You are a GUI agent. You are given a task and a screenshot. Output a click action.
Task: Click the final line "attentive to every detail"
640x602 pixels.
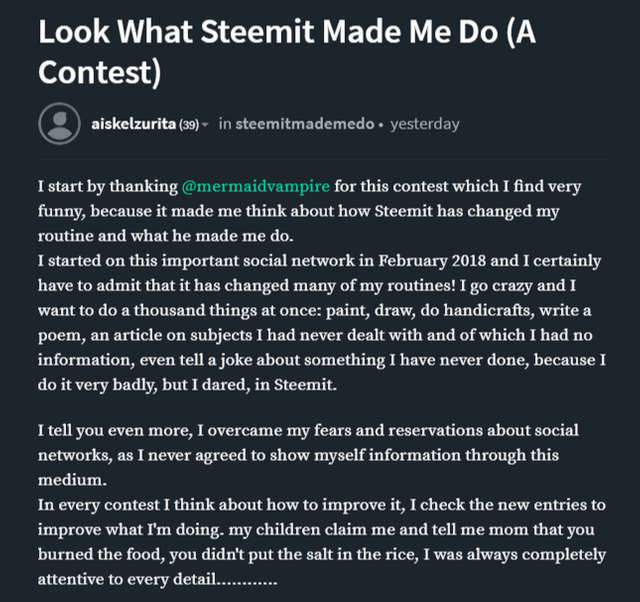[x=158, y=579]
